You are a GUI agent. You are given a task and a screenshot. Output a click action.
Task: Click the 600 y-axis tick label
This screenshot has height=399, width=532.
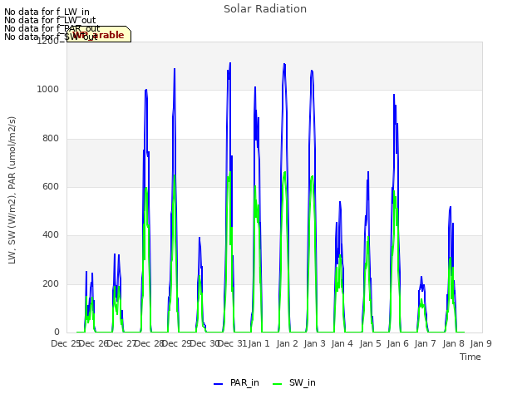[x=51, y=186]
